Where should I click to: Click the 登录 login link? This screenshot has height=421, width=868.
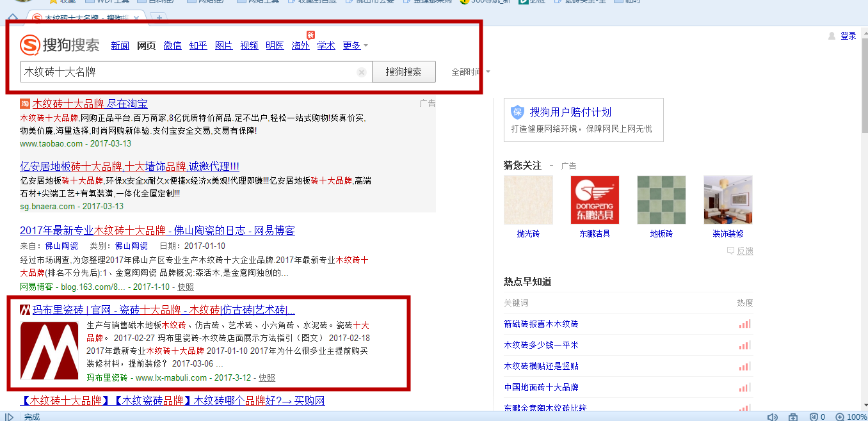tap(848, 36)
